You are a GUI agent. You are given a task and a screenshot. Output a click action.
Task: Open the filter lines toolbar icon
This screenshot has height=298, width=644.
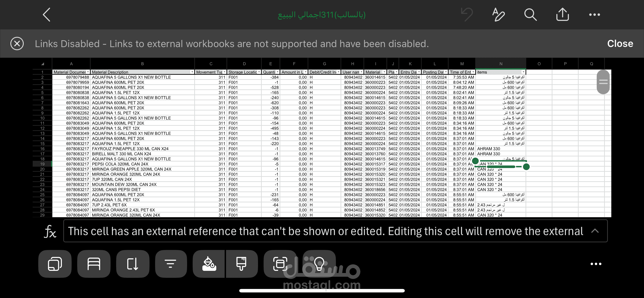click(171, 264)
